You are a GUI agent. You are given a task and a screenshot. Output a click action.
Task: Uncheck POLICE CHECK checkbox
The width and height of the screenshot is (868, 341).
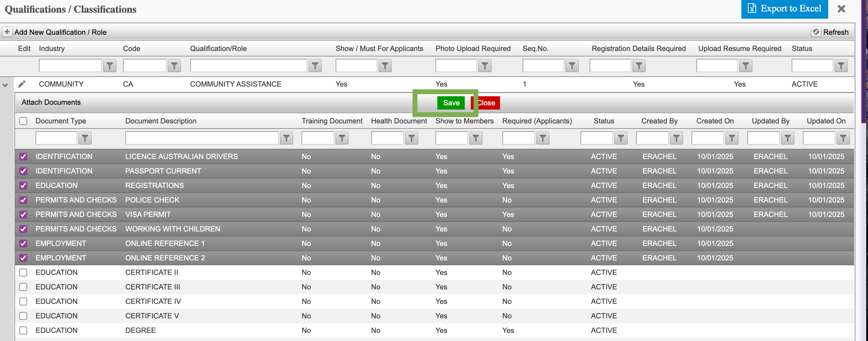23,200
